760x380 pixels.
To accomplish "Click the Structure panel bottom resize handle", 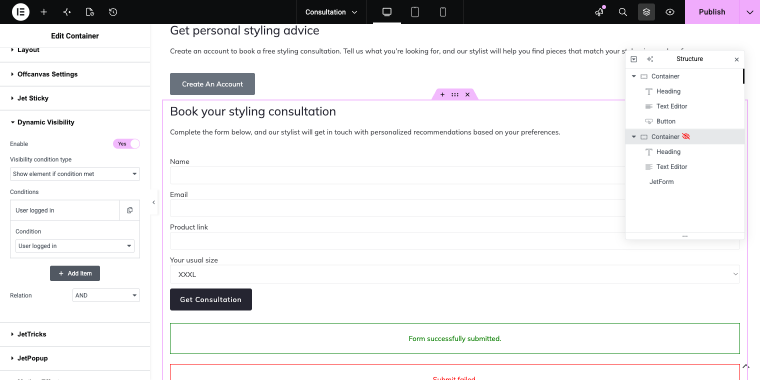I will tap(685, 237).
